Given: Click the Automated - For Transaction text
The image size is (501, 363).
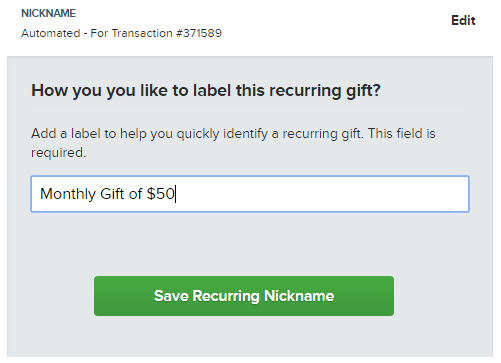Looking at the screenshot, I should [121, 33].
